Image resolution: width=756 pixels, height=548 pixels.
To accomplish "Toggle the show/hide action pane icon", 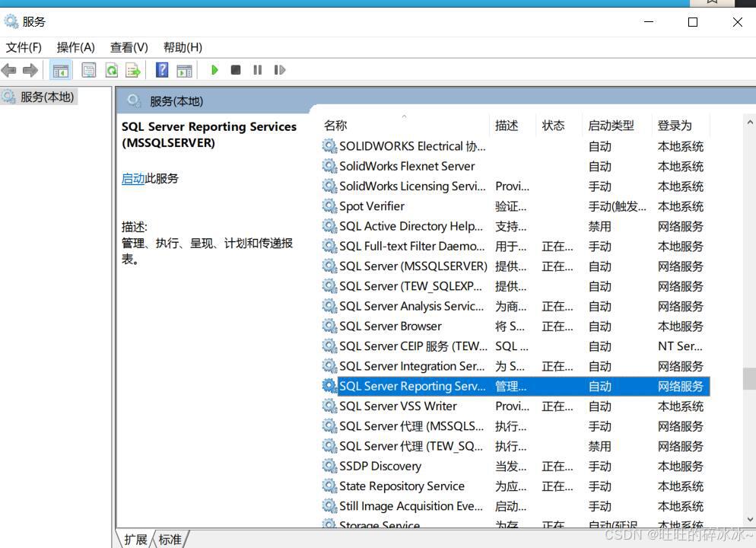I will point(185,71).
